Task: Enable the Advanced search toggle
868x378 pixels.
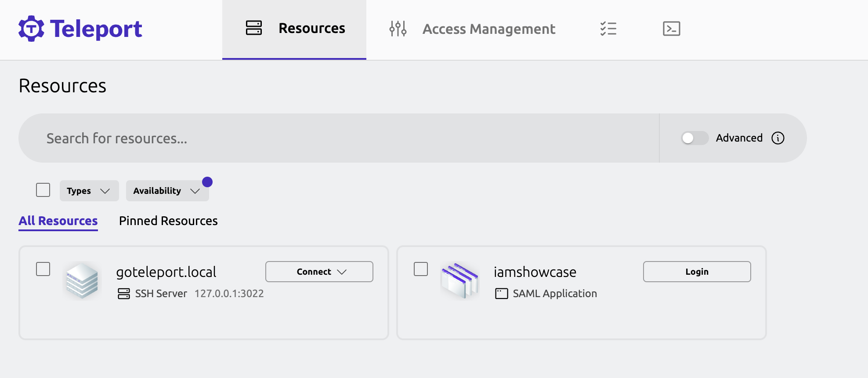Action: [694, 138]
